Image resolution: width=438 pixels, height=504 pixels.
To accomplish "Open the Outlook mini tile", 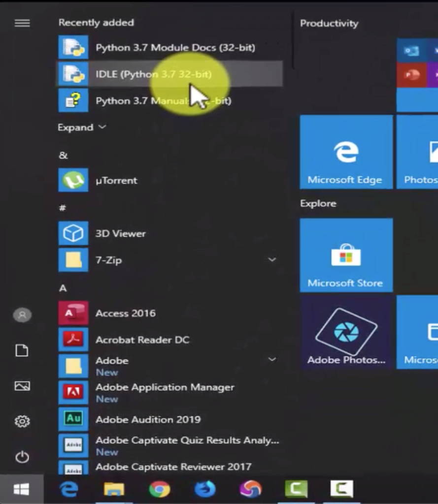I will [411, 50].
